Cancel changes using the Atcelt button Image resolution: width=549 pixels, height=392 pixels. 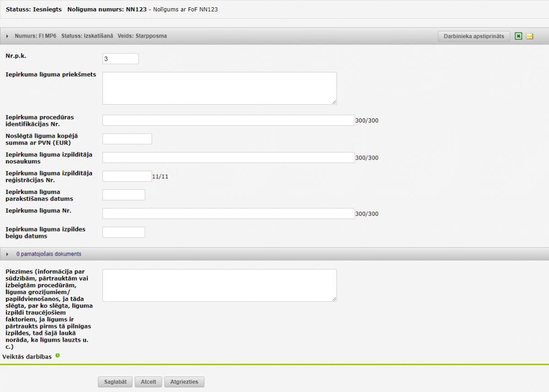click(x=148, y=382)
